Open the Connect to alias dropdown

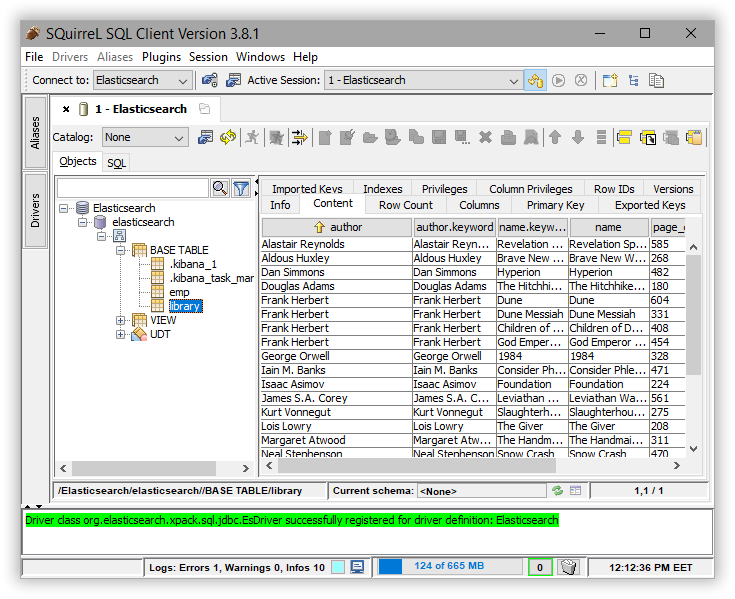click(x=142, y=80)
